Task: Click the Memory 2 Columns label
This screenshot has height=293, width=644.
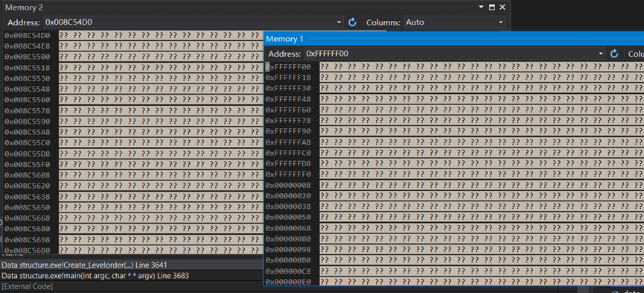Action: [x=383, y=22]
